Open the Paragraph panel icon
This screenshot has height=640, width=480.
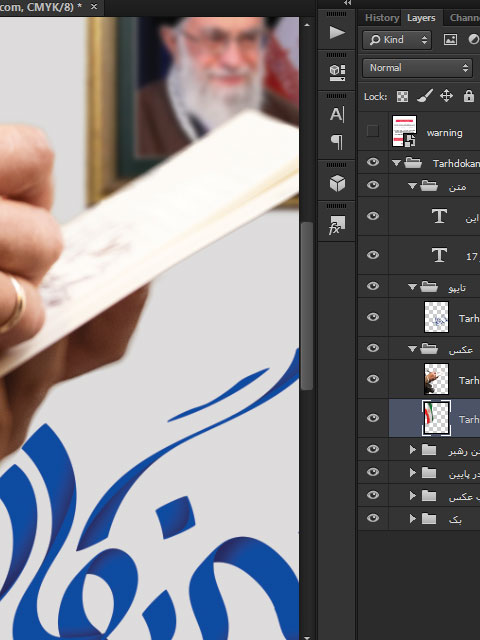click(337, 142)
